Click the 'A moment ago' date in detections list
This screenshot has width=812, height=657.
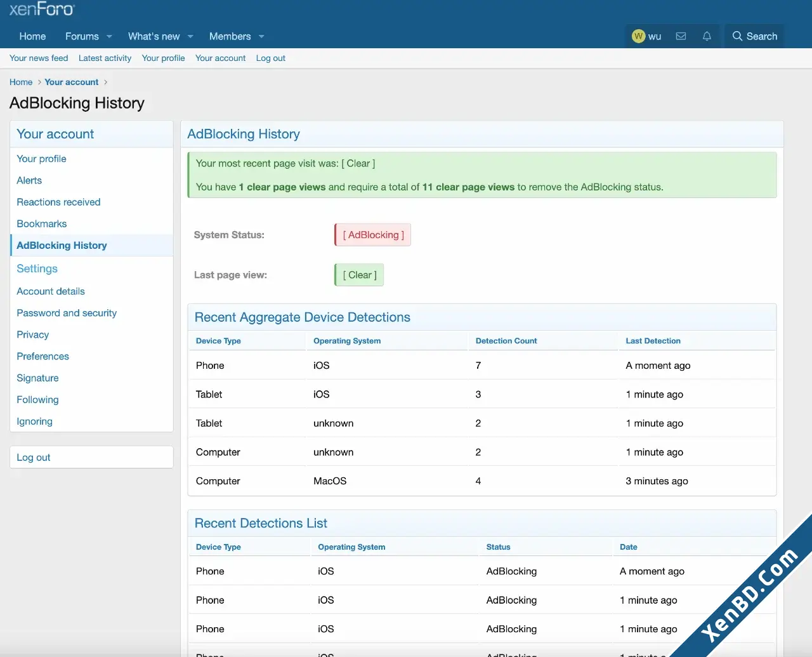652,571
